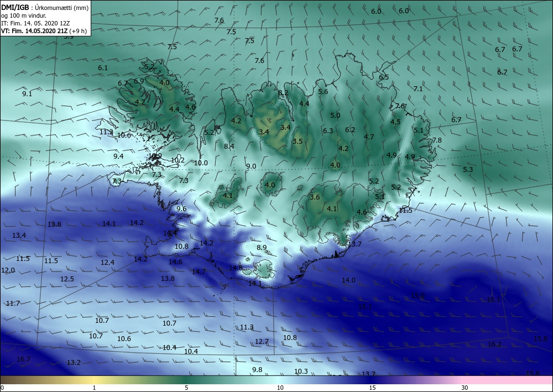The image size is (553, 392).
Task: Click the 12.4 value on the map
Action: coord(108,263)
